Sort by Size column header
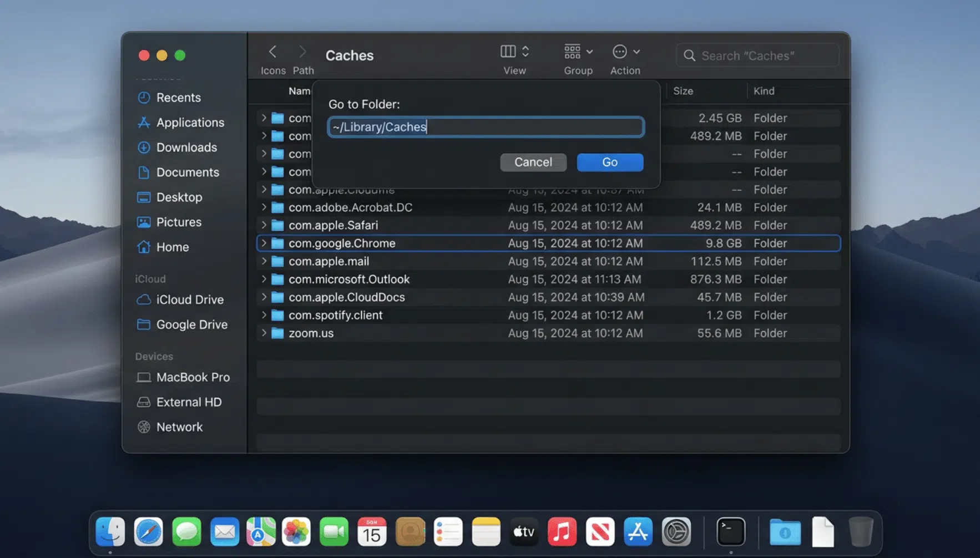The height and width of the screenshot is (558, 980). [x=683, y=91]
